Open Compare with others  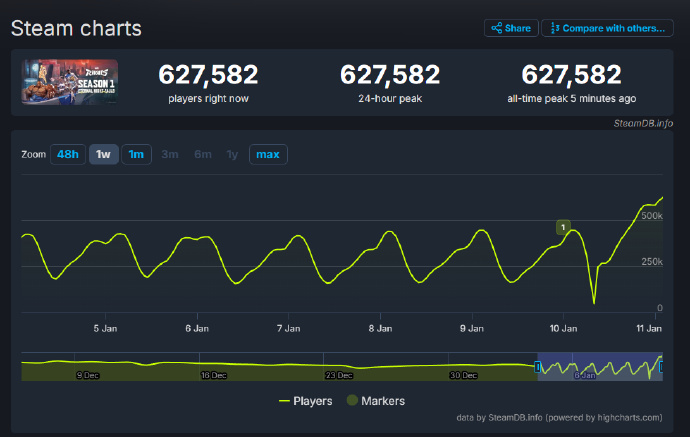point(607,28)
